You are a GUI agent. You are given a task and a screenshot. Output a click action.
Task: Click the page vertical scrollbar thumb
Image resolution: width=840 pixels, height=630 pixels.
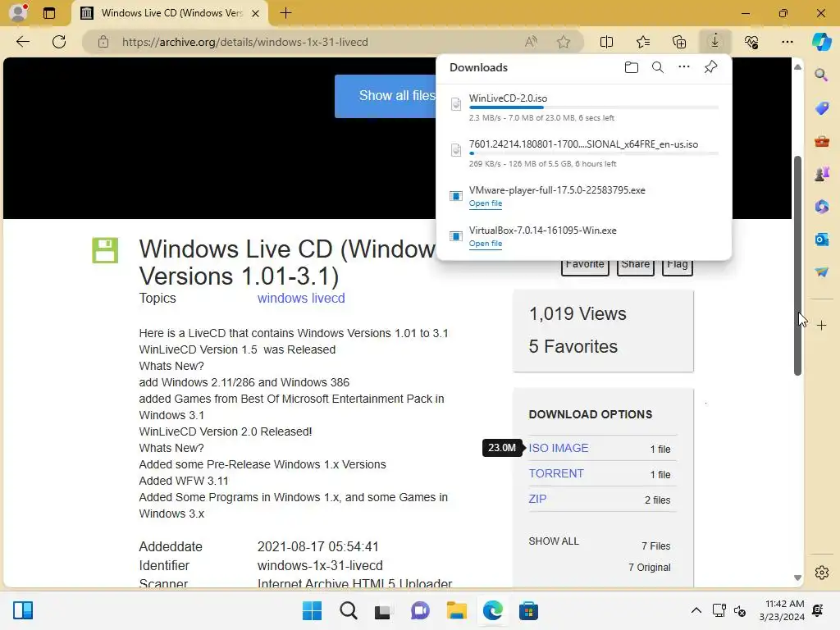(x=797, y=267)
